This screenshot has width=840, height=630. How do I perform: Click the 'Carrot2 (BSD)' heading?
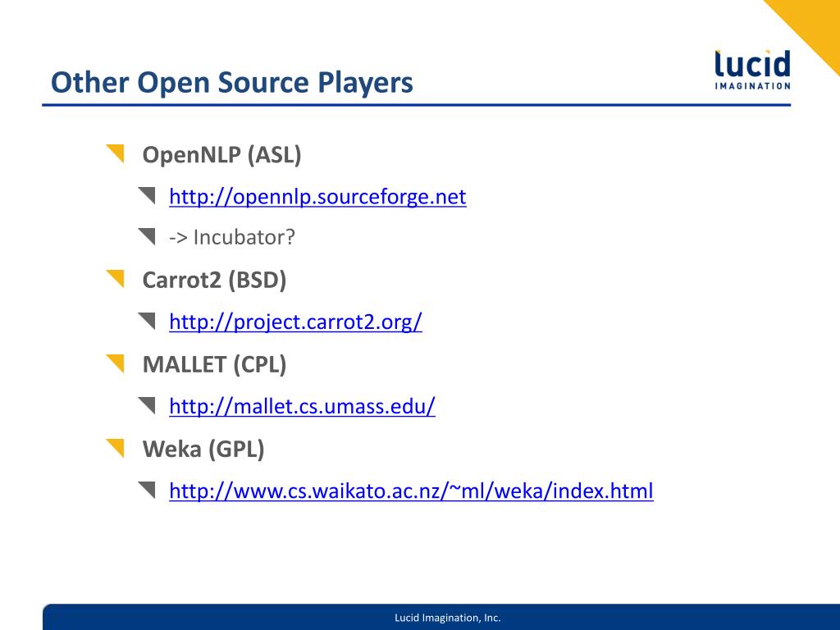pos(214,281)
